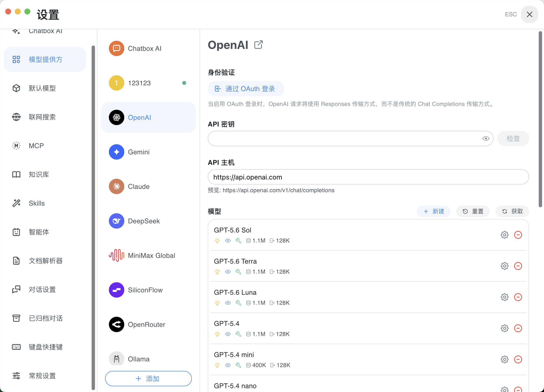Focus the API 密钥 input field

pyautogui.click(x=351, y=138)
